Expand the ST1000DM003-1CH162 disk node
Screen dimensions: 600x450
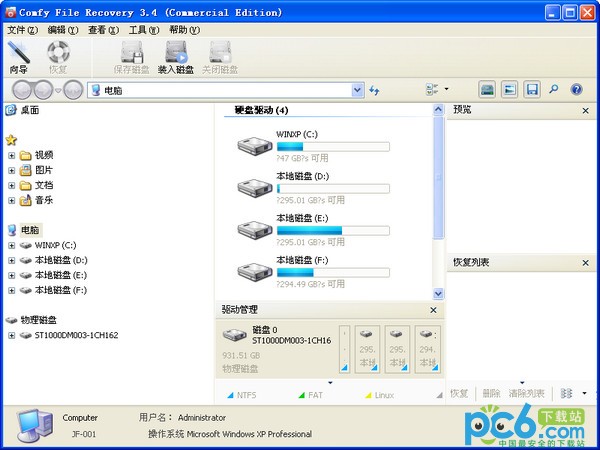click(11, 336)
